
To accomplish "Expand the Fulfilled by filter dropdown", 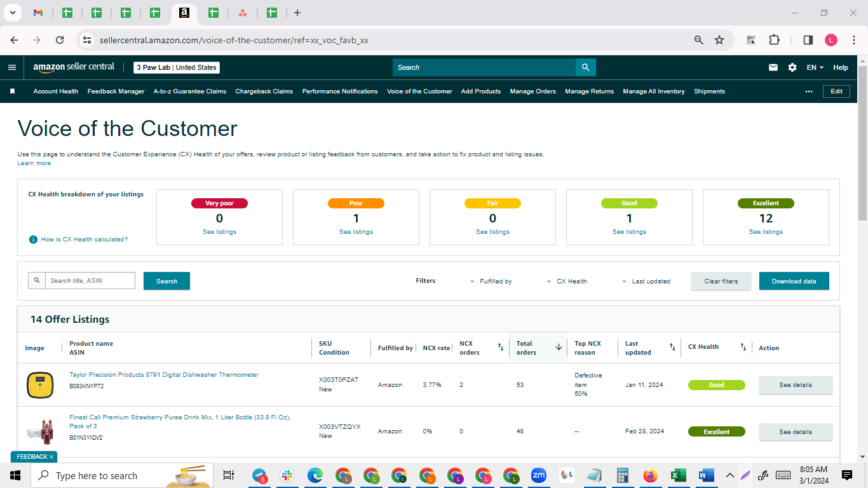I will tap(491, 281).
